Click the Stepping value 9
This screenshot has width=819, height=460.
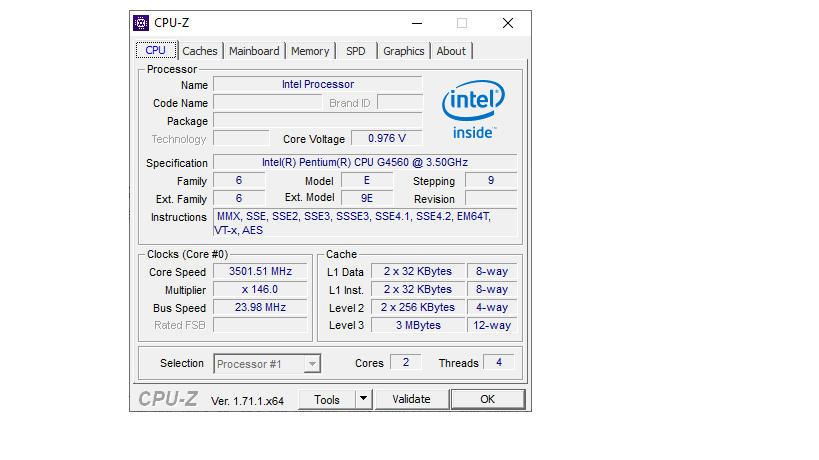pos(491,181)
